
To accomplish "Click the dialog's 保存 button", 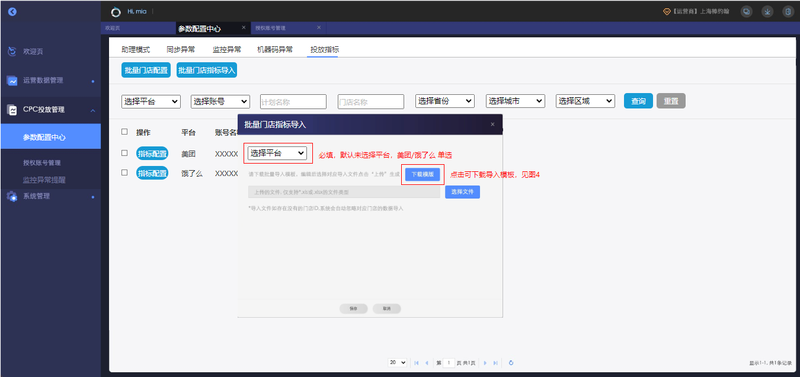I will coord(354,309).
